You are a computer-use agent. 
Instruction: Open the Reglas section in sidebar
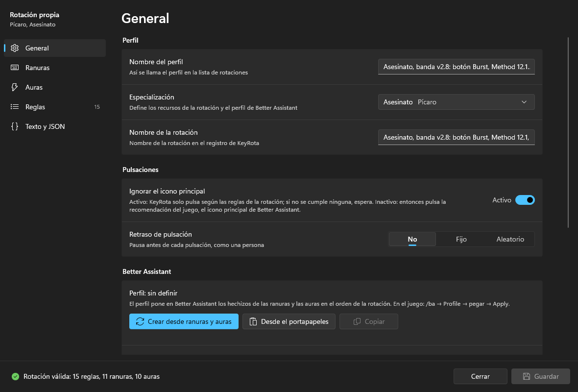[x=54, y=106]
